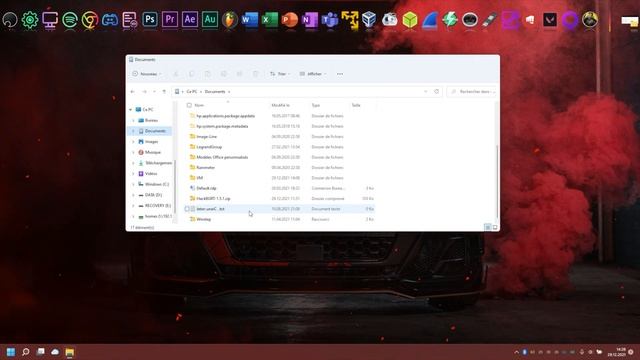Screen dimensions: 640x360
Task: Launch After Effects from the dock
Action: [x=190, y=20]
